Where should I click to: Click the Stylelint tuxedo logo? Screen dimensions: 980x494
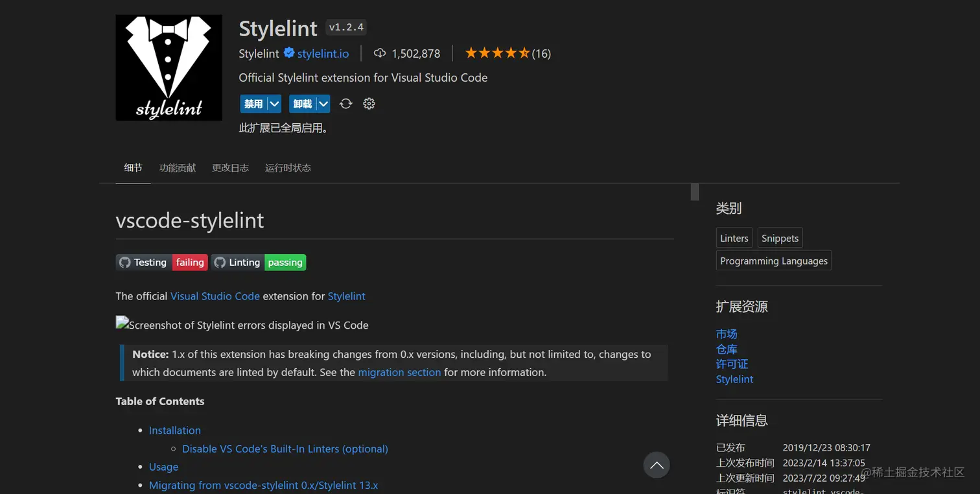click(x=169, y=68)
